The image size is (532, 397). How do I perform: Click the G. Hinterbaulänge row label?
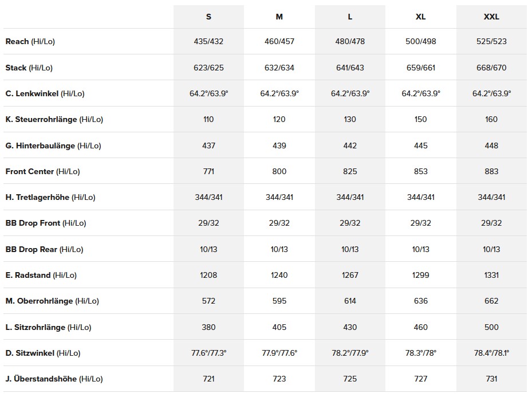tap(53, 146)
